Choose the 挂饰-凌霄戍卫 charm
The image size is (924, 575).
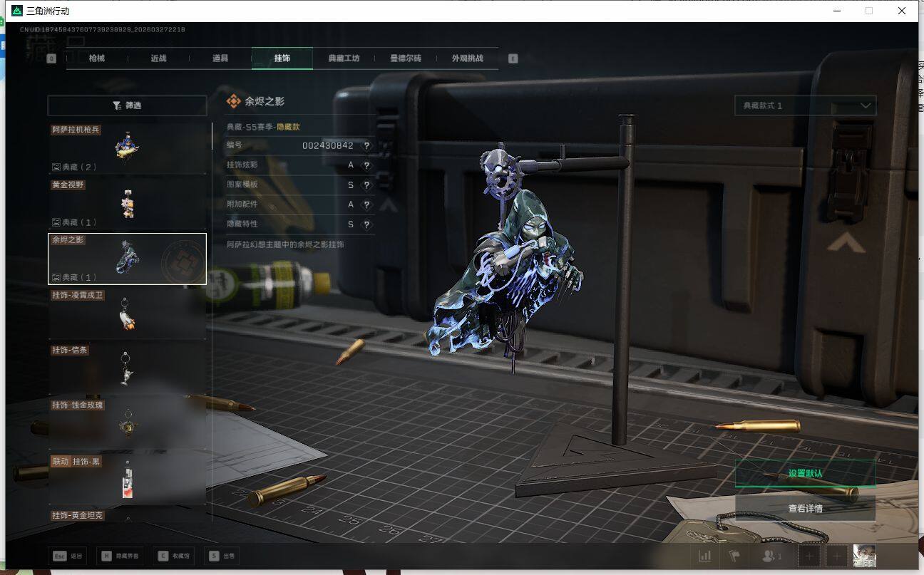(127, 314)
